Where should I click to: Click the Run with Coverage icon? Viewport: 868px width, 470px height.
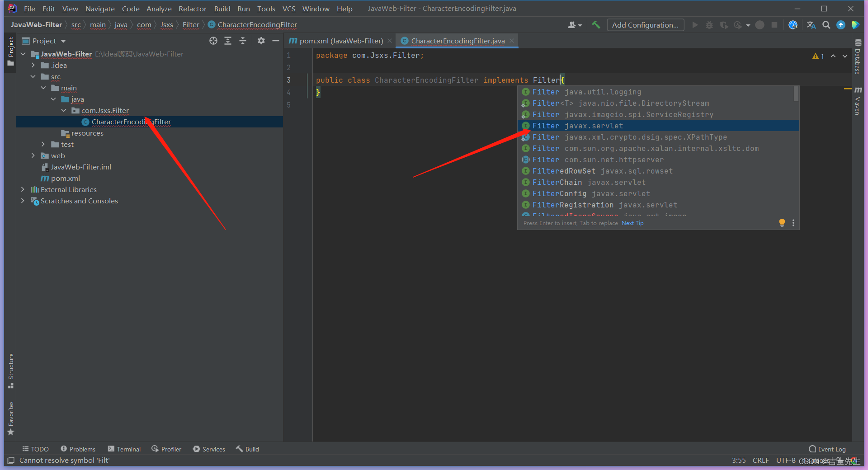pos(724,25)
